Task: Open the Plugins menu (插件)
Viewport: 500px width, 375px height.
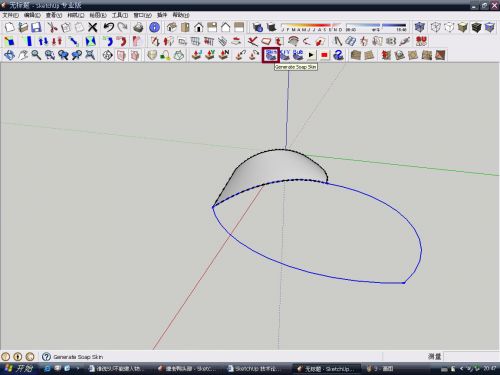Action: click(162, 15)
